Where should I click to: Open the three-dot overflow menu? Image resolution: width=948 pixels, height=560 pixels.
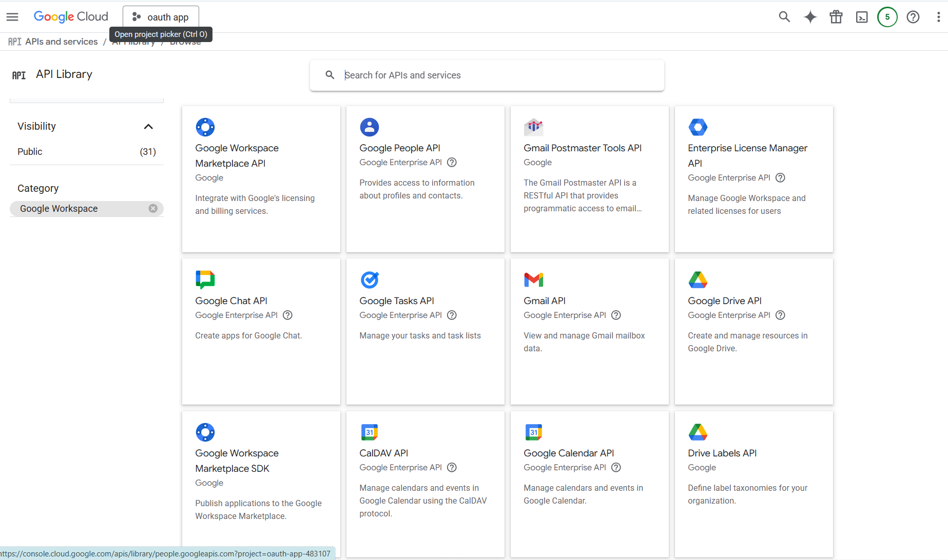[x=938, y=17]
